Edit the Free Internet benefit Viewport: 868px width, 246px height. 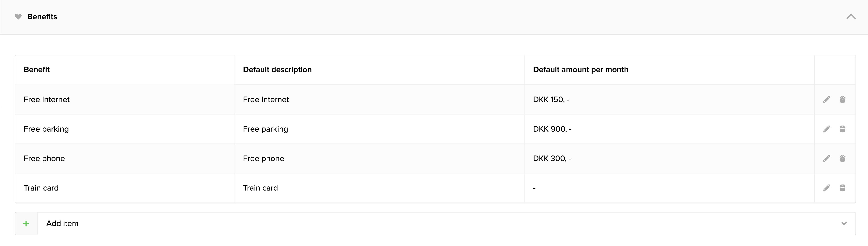tap(826, 99)
